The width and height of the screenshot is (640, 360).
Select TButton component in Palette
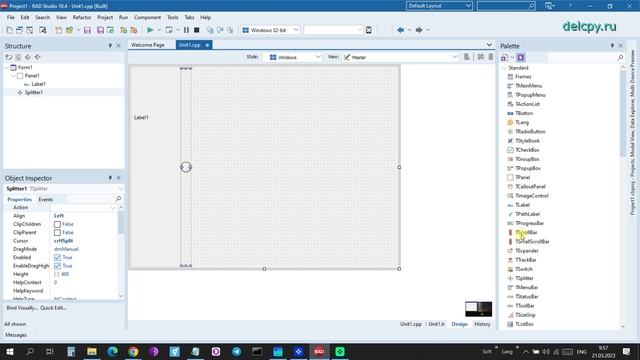(524, 113)
